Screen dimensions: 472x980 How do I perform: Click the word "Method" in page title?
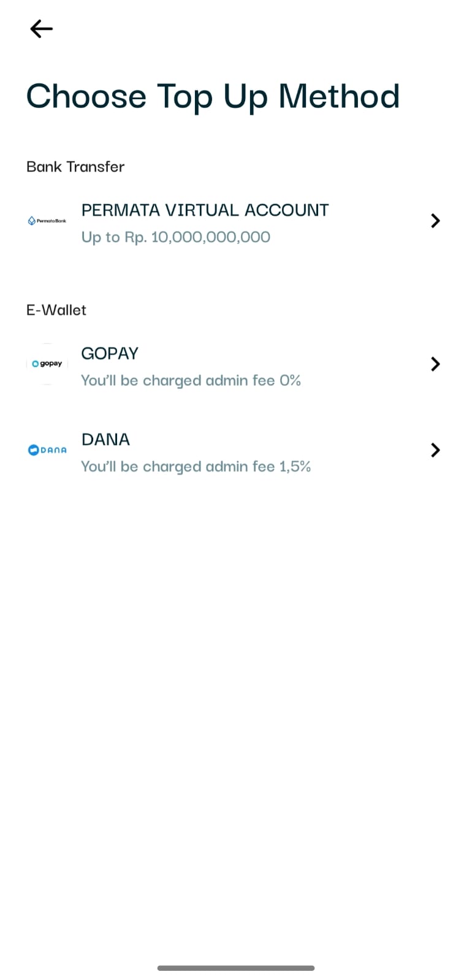[x=339, y=97]
